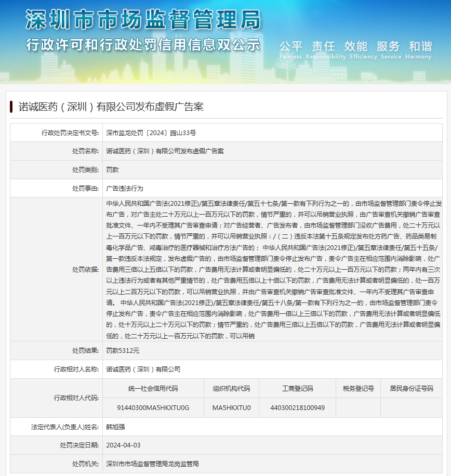Click the 税务登记号 column header
The image size is (451, 476).
point(358,388)
